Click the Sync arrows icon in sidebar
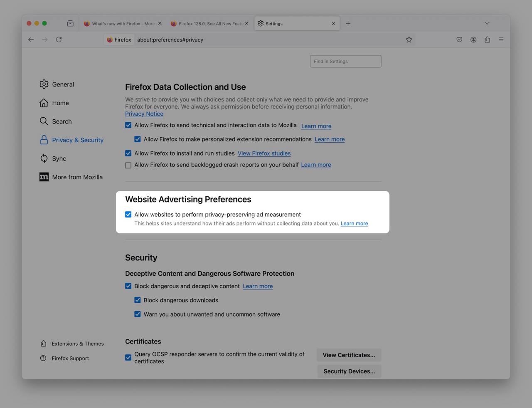The image size is (532, 408). (44, 158)
